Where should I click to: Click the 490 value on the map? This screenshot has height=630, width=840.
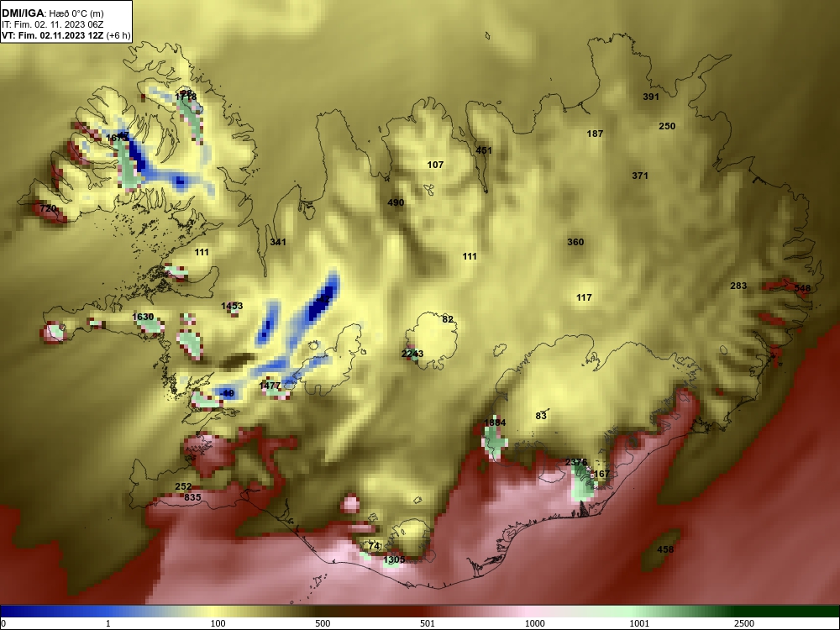(396, 202)
